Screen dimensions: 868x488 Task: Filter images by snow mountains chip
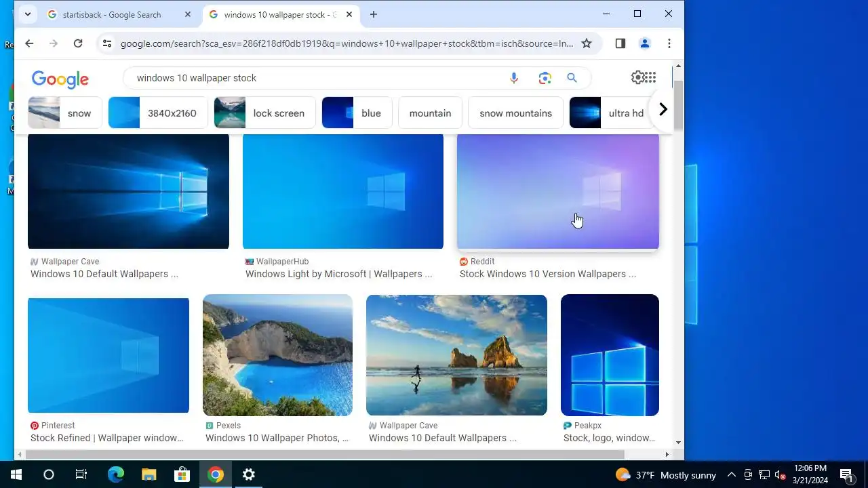[x=515, y=113]
